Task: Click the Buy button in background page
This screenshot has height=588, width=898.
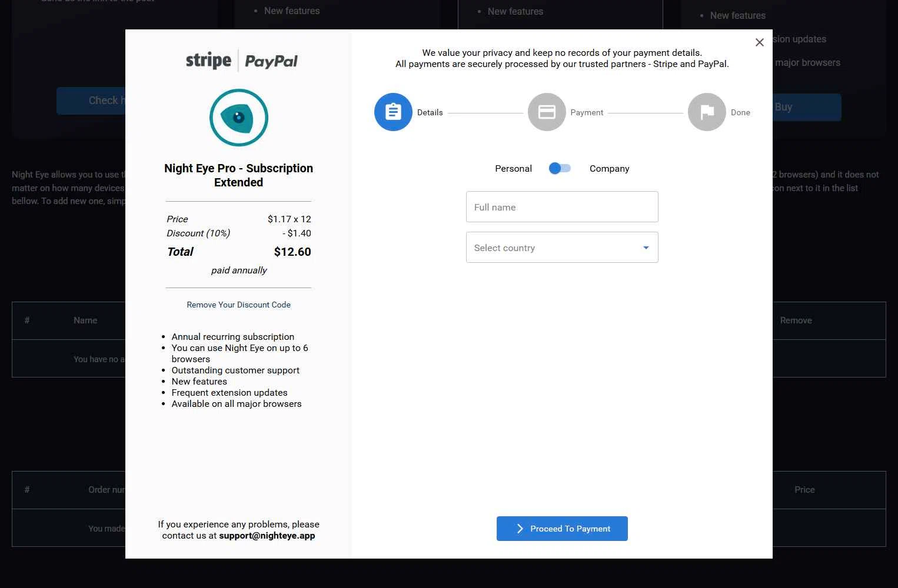Action: click(807, 107)
